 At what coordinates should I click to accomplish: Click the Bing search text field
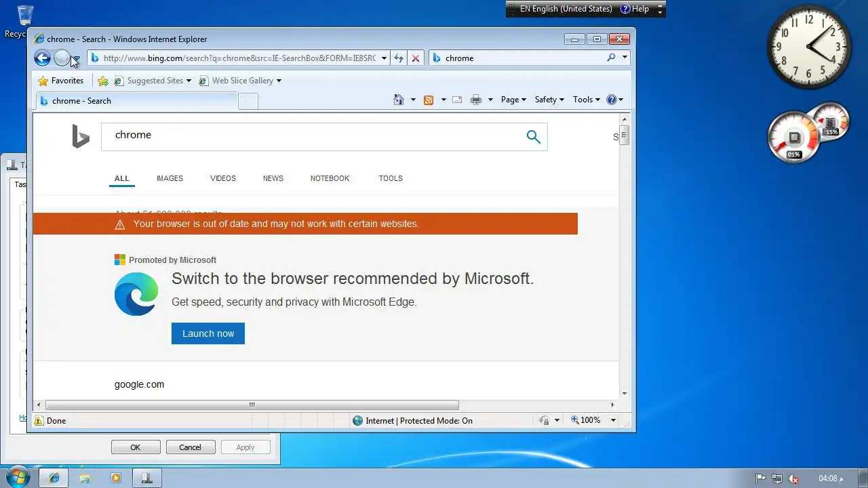pos(311,137)
